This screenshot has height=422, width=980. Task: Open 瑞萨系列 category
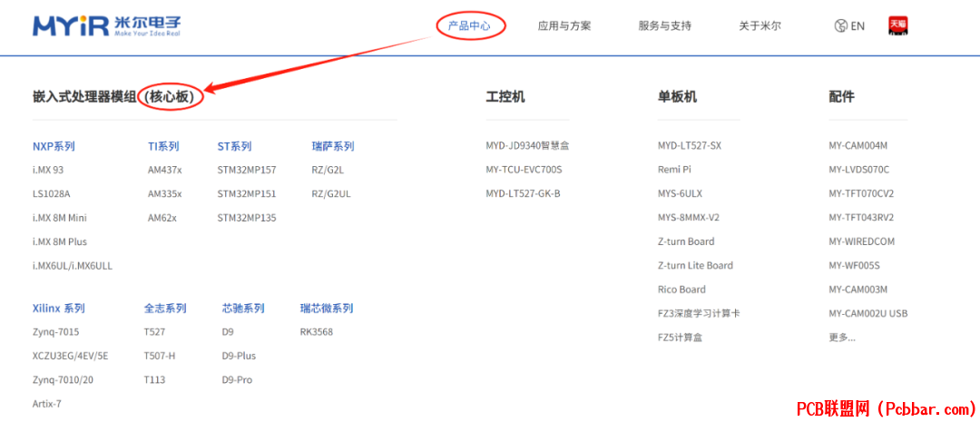333,146
